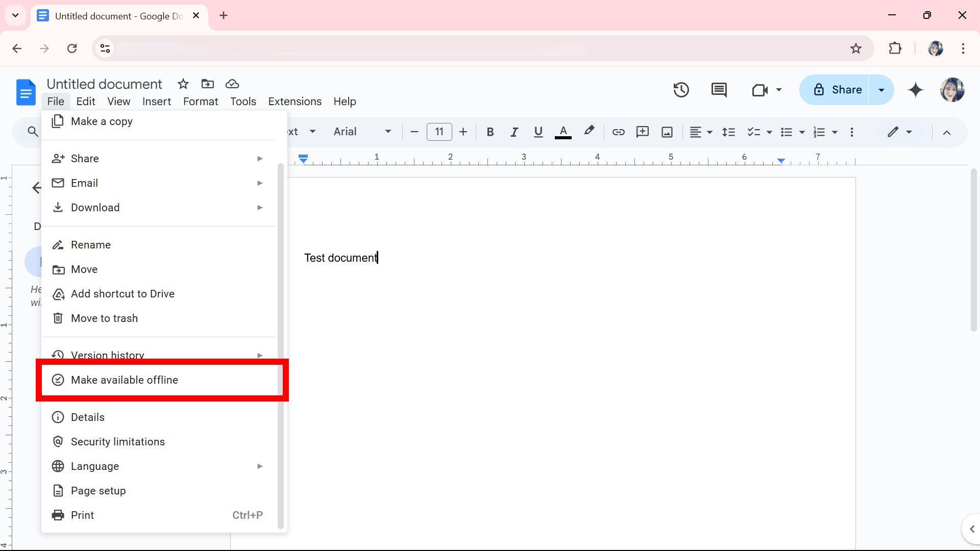Click the font size decrease stepper
This screenshot has height=551, width=980.
(x=414, y=132)
